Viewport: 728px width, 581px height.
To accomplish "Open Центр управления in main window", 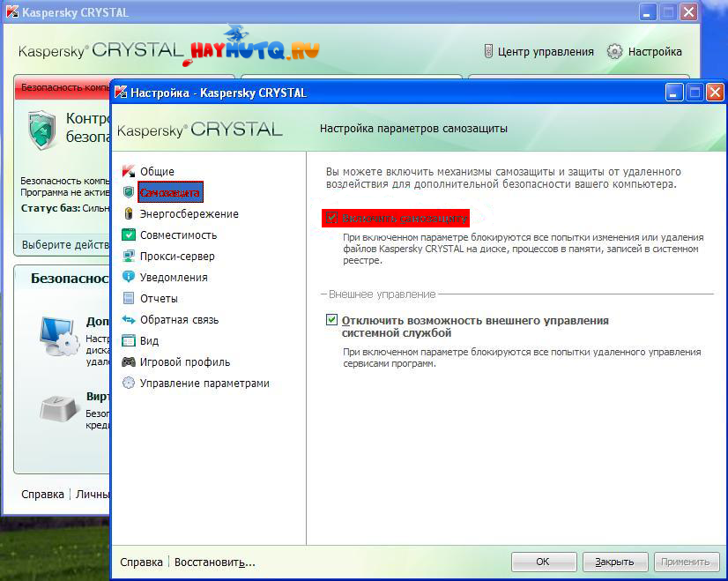I will point(546,51).
